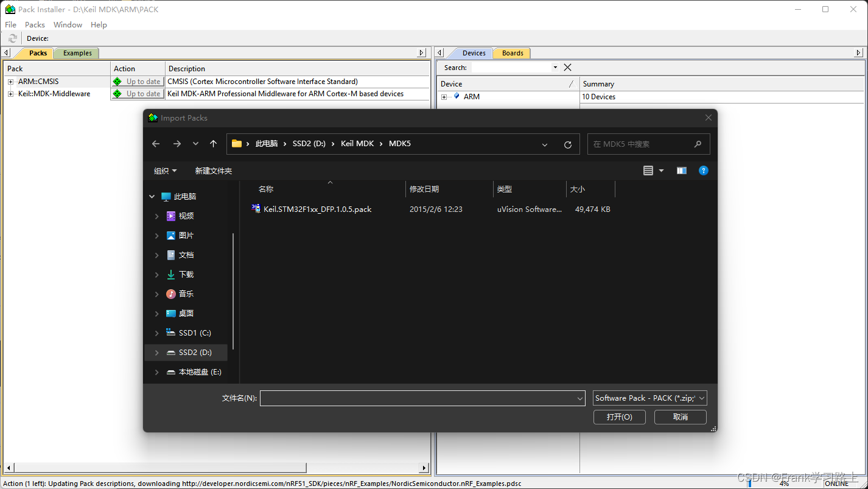Click SSD2 (D:) in the address path
The image size is (868, 489).
[309, 144]
